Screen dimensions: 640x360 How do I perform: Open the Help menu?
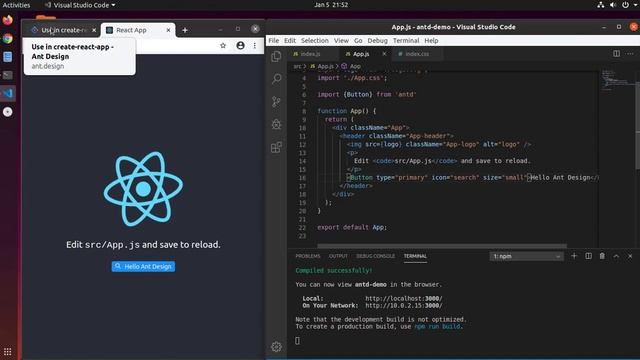tap(431, 40)
